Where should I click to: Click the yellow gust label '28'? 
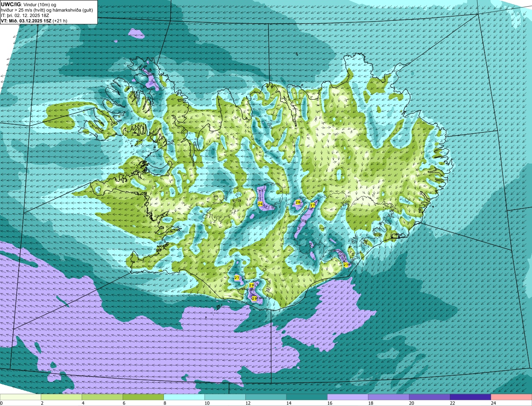[298, 202]
